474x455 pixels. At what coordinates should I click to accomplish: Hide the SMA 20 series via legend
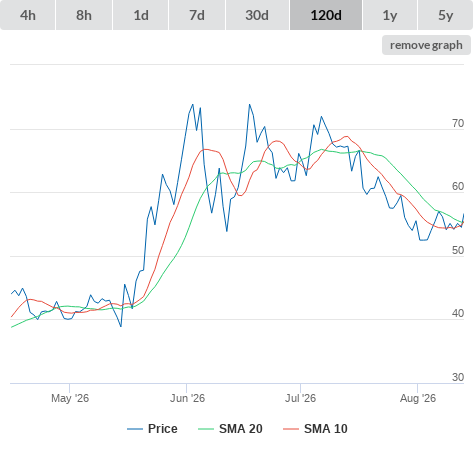(241, 429)
